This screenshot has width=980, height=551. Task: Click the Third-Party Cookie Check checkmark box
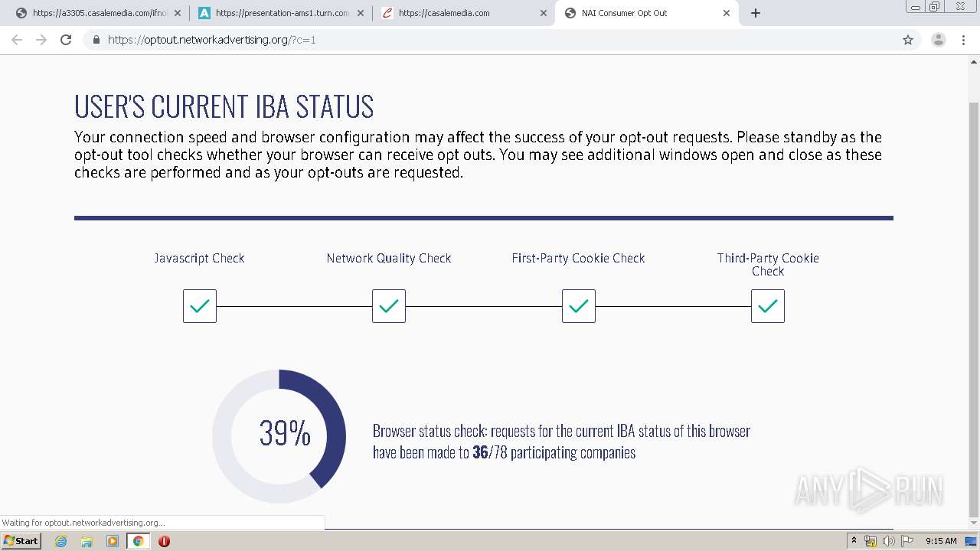point(768,306)
